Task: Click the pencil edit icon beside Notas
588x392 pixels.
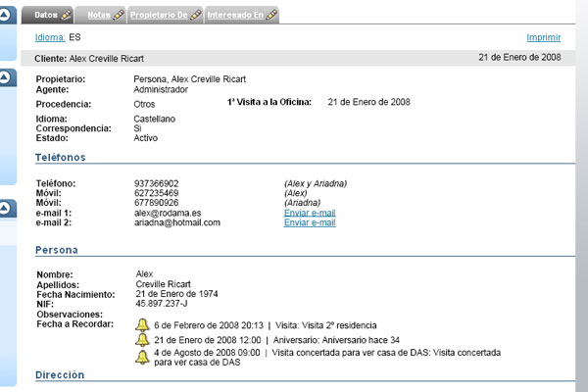Action: coord(119,16)
